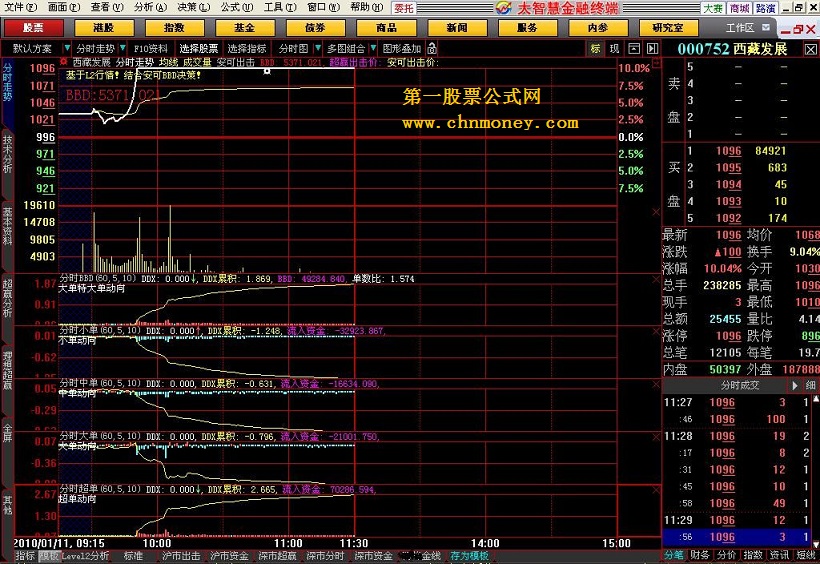Select the 分笔 tab at bottom right
820x564 pixels.
coord(674,555)
